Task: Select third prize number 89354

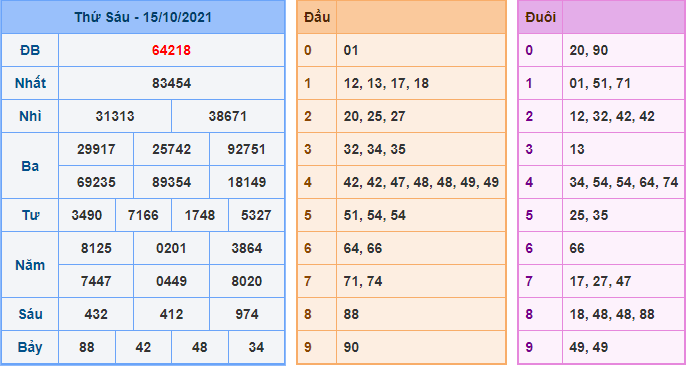Action: (x=172, y=182)
